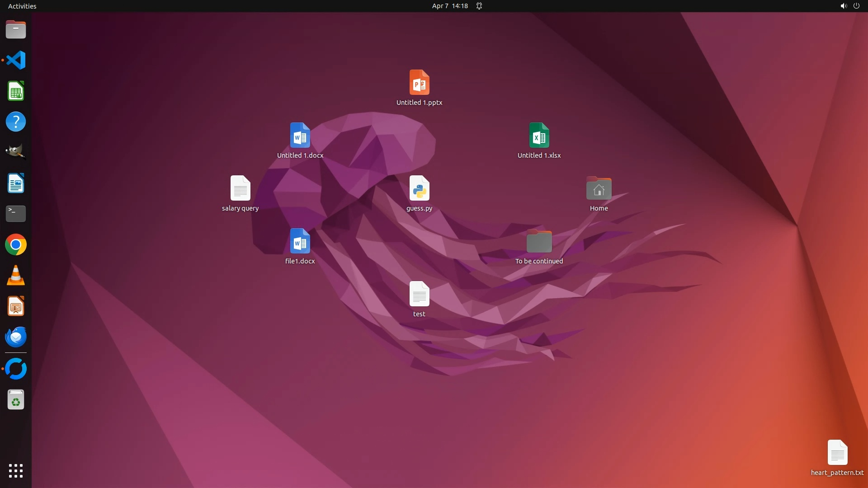Click the Activities button in the top bar

[x=22, y=6]
